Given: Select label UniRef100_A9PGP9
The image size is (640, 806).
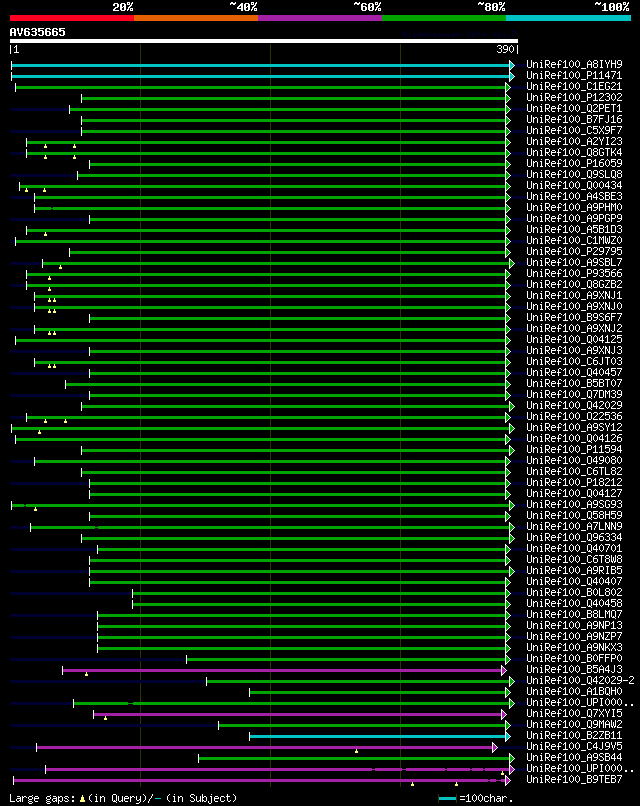Looking at the screenshot, I should (574, 218).
